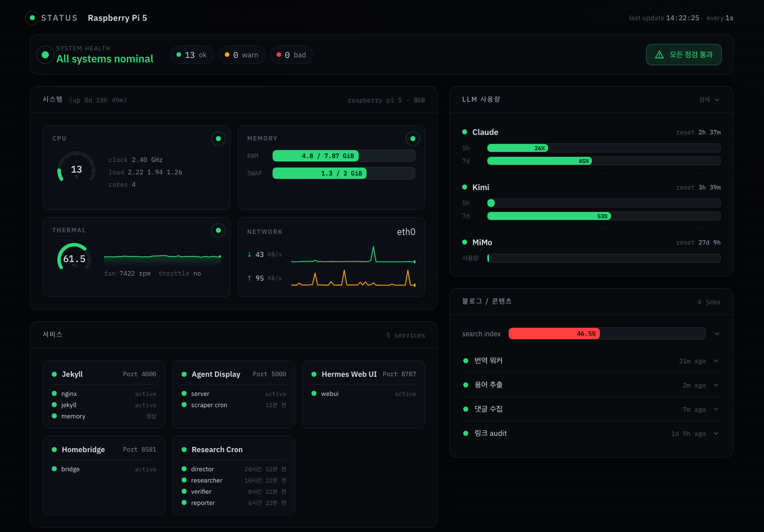The height and width of the screenshot is (532, 764).
Task: Expand the 번역 워커 job row
Action: (x=591, y=361)
